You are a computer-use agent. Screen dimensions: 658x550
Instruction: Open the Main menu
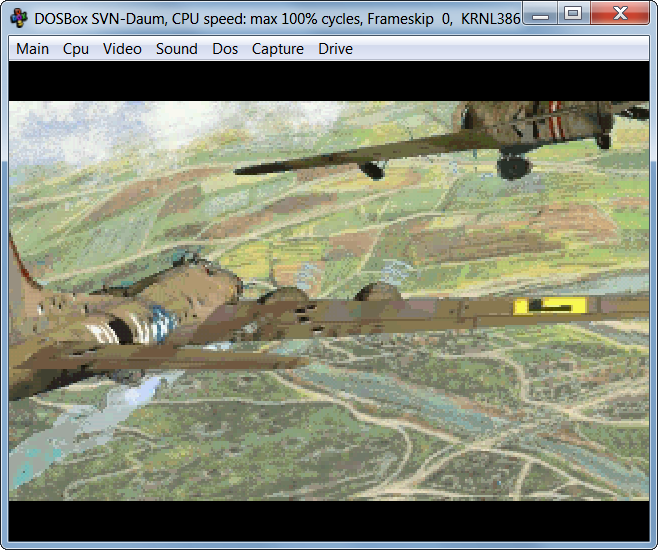(x=32, y=48)
